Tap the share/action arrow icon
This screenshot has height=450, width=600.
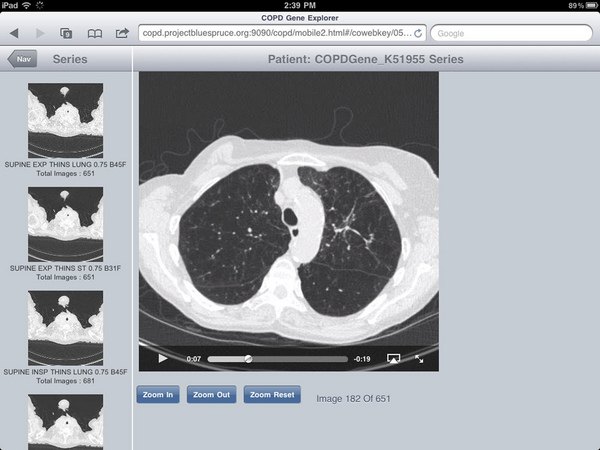pyautogui.click(x=122, y=33)
